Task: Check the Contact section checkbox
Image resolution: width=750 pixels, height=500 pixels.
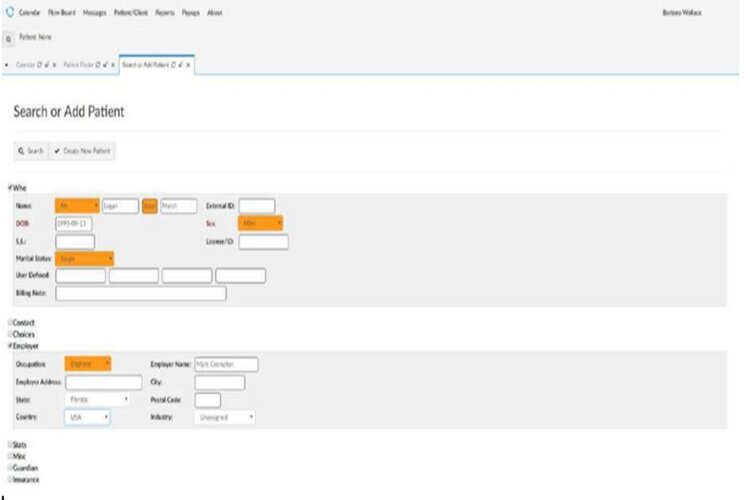Action: (10, 323)
